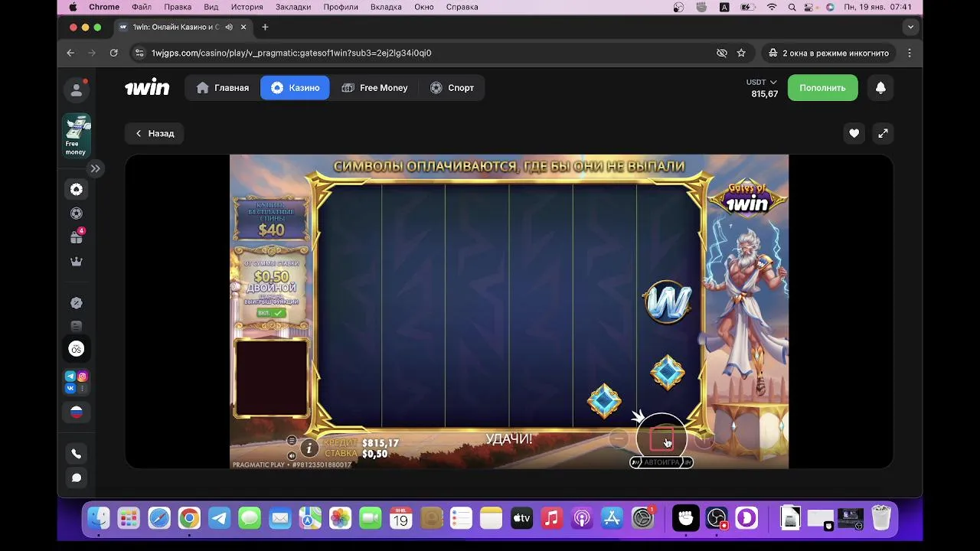This screenshot has width=980, height=551.
Task: Open App Store from the Dock
Action: (612, 518)
